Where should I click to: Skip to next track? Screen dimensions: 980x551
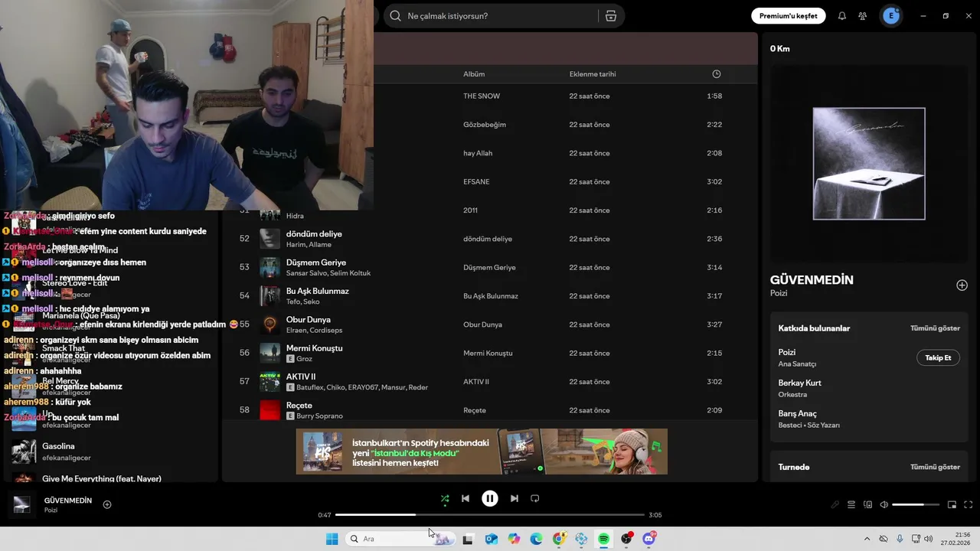coord(514,498)
